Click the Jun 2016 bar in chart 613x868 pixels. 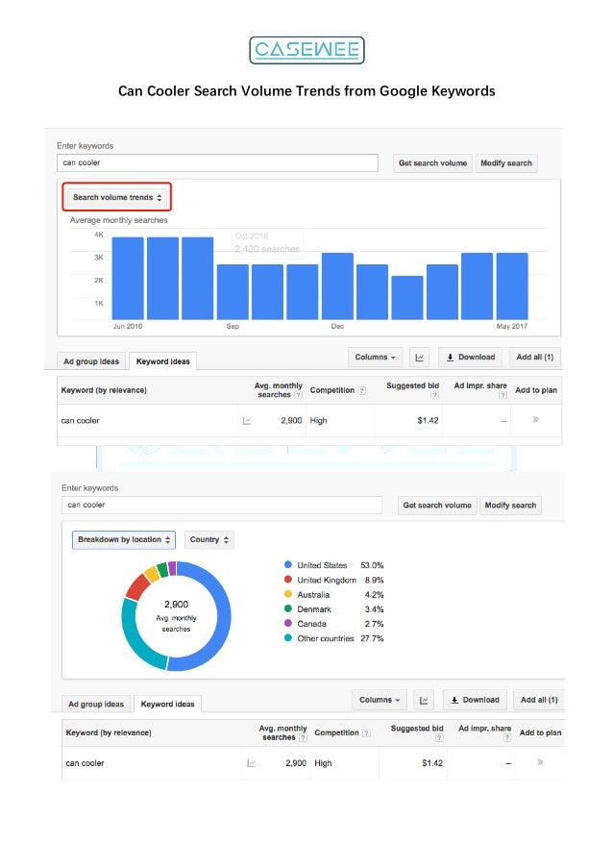click(x=128, y=278)
